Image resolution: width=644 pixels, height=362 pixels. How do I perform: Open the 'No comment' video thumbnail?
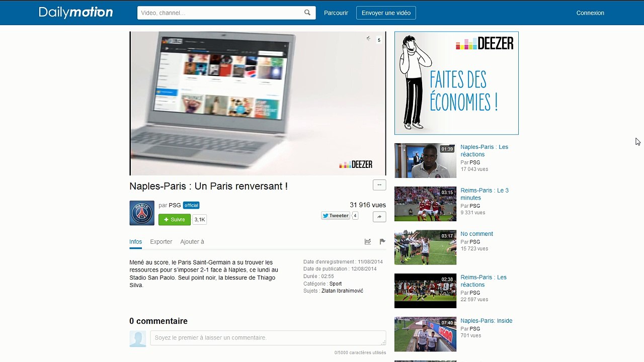[425, 247]
